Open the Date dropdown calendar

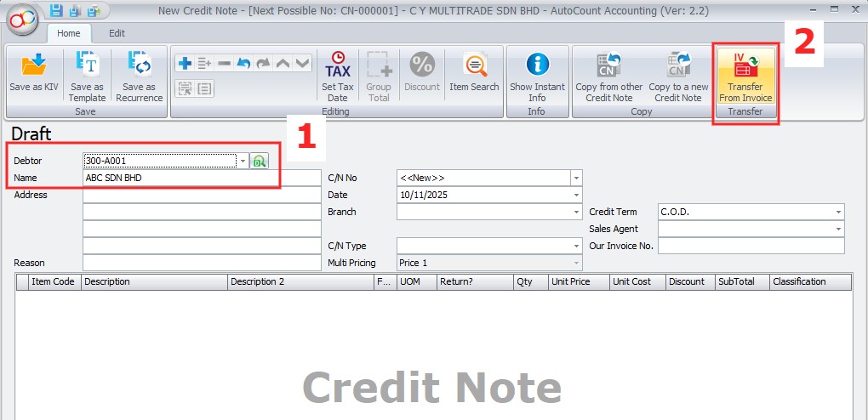576,195
